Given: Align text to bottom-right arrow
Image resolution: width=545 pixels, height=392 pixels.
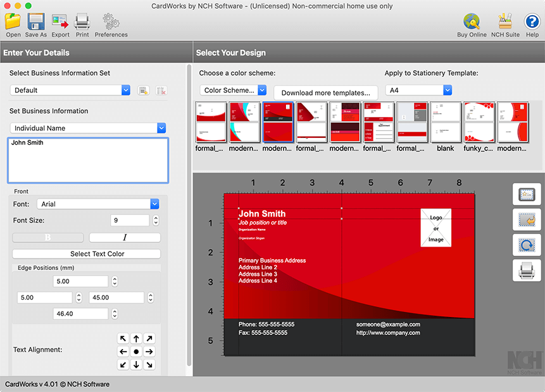Looking at the screenshot, I should [149, 365].
